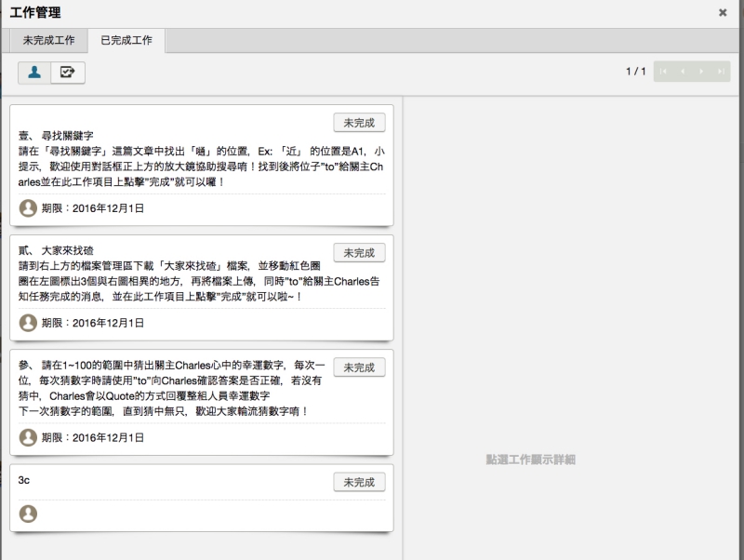Click 未完成 button on task 參 lucky number
The height and width of the screenshot is (560, 744).
(359, 367)
